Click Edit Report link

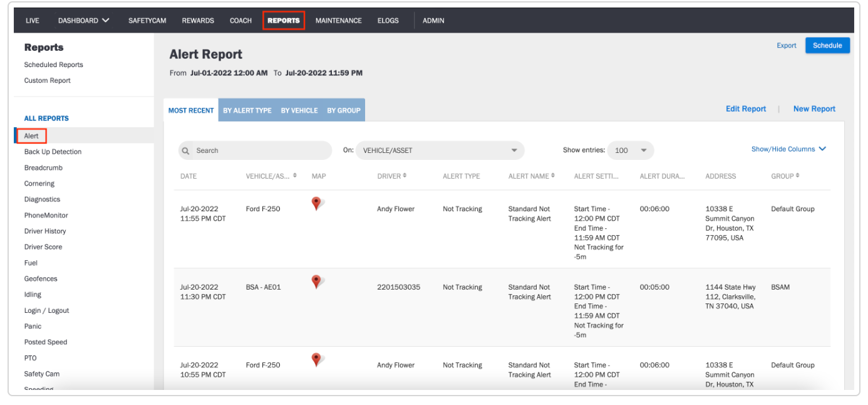point(746,109)
